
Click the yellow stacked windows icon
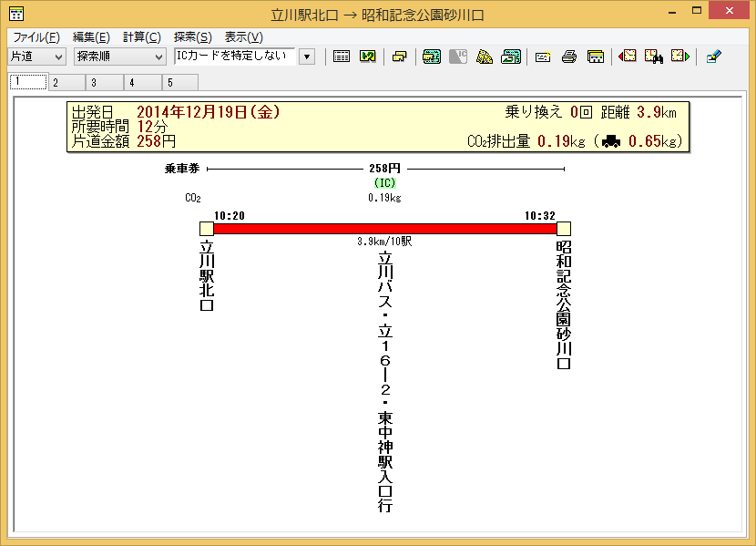[x=399, y=57]
